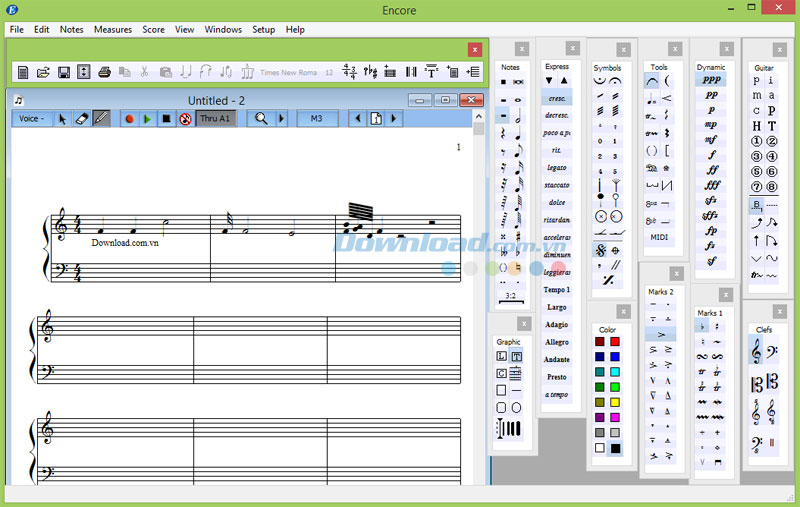Click the Allegro tempo marking
This screenshot has width=800, height=507.
point(557,342)
